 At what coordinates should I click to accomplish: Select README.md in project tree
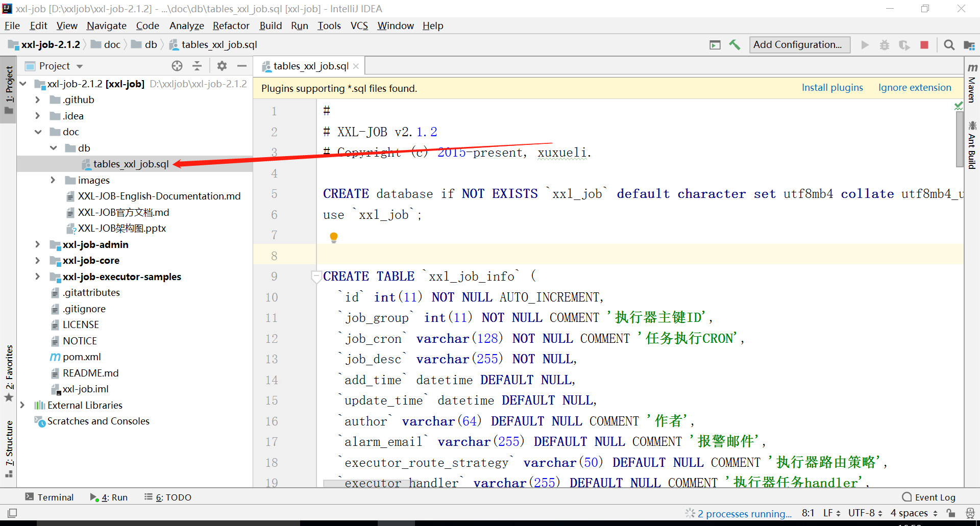coord(90,373)
